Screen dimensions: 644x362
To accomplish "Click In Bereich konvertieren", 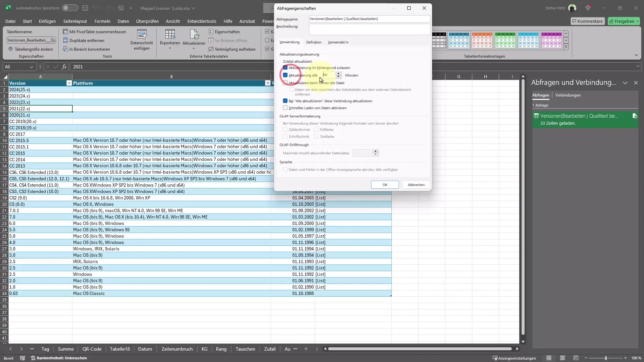I will [87, 49].
